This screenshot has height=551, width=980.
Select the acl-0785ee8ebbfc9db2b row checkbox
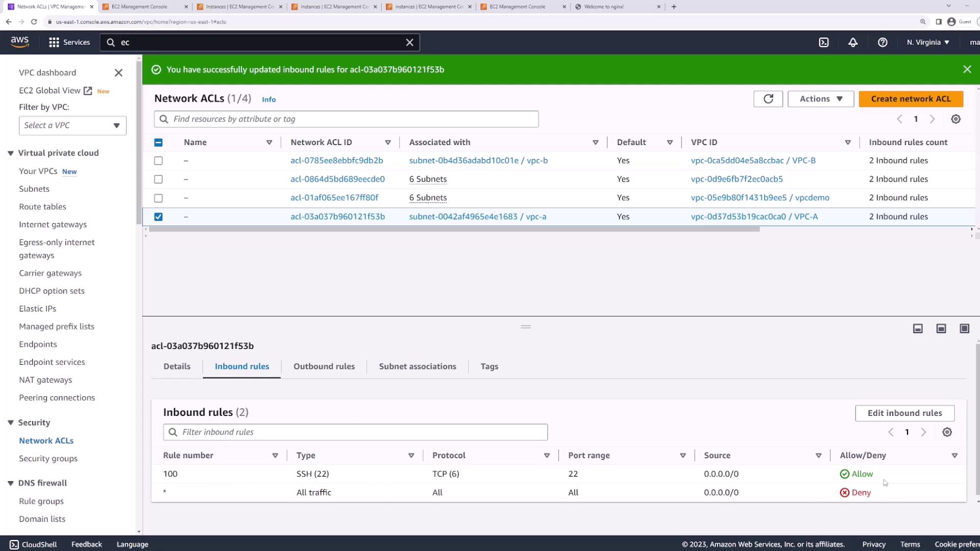tap(158, 161)
